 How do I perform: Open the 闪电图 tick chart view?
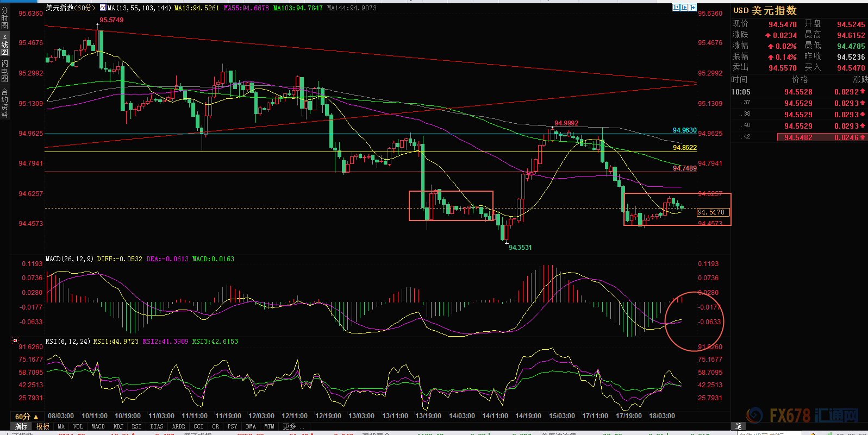point(5,71)
